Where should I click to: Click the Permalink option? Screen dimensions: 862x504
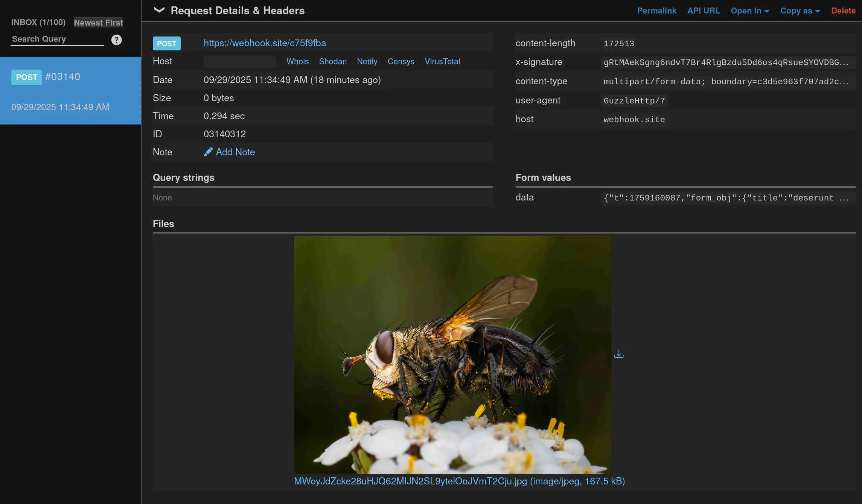pos(656,11)
